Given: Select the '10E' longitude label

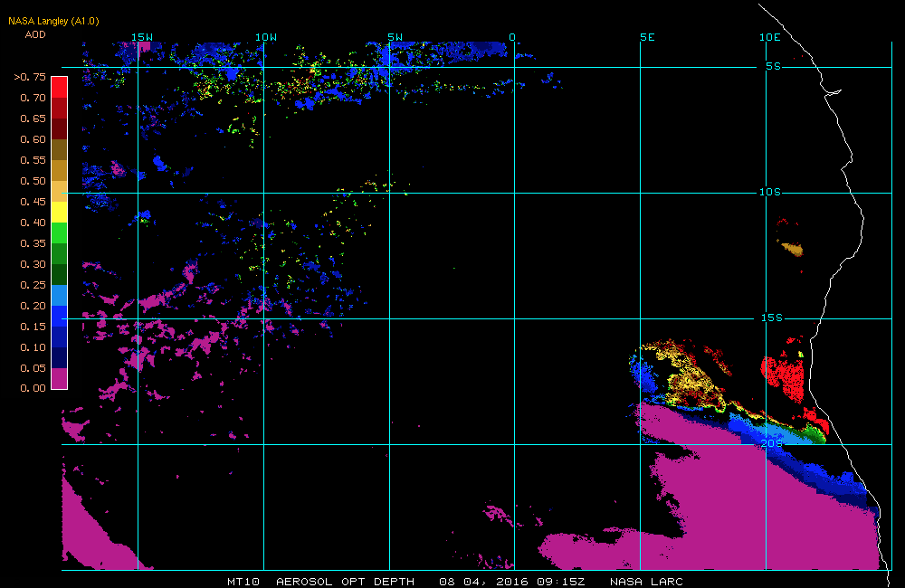Looking at the screenshot, I should tap(770, 37).
